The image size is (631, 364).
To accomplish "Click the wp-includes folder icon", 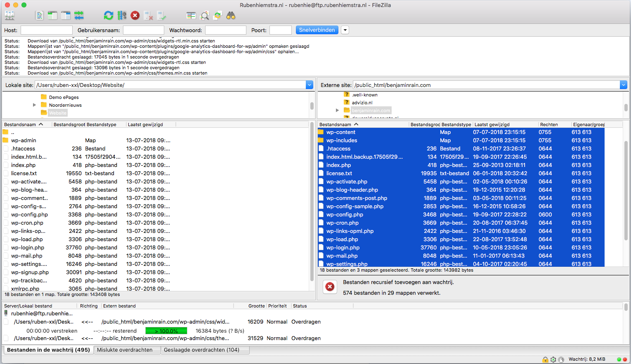I will point(321,141).
